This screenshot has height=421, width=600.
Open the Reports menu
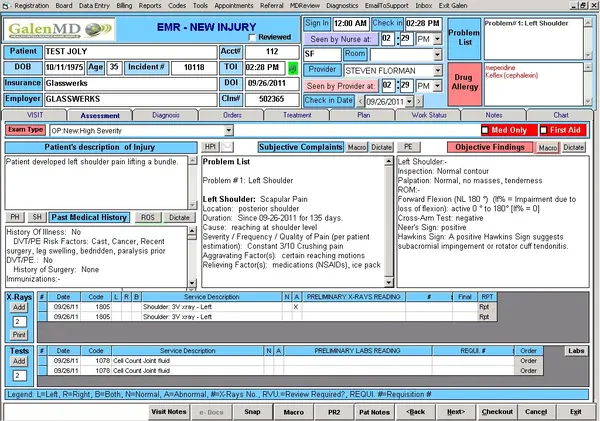(150, 6)
